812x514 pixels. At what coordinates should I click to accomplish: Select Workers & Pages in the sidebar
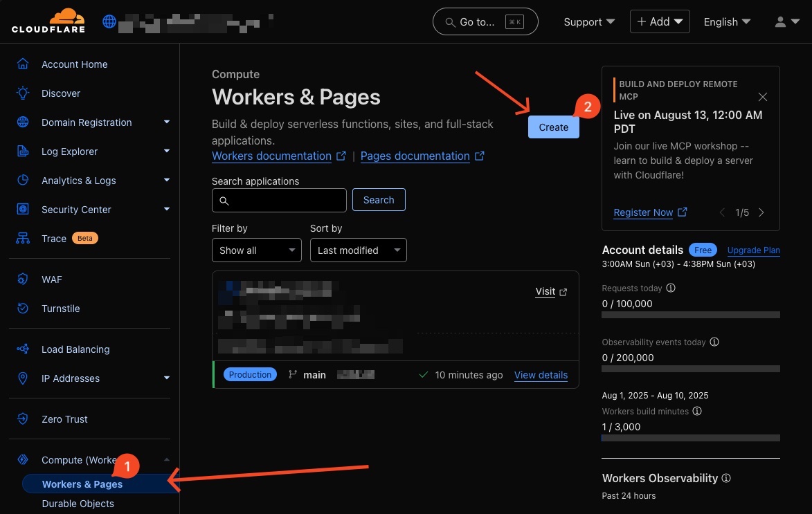click(100, 484)
